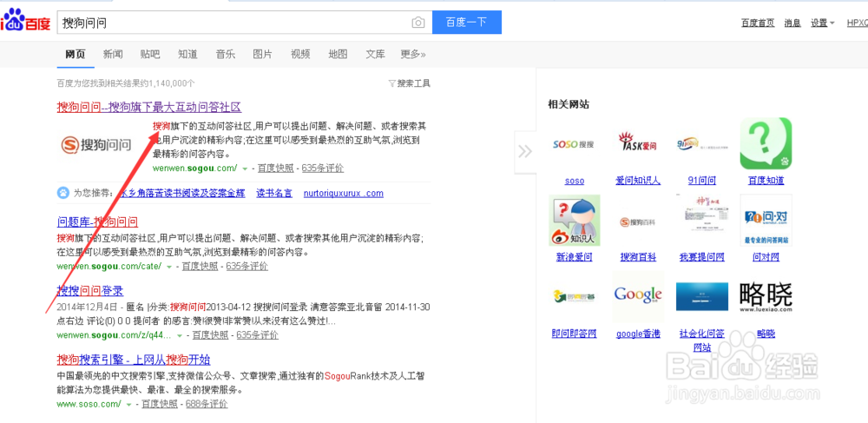Screen dimensions: 868x423
Task: Expand the 设置 dropdown
Action: pos(823,23)
